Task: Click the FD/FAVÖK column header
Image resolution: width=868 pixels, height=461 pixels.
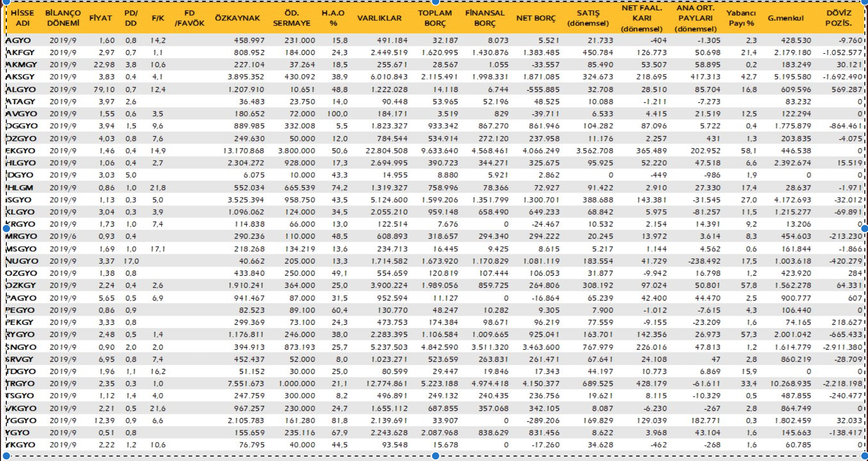Action: point(189,18)
